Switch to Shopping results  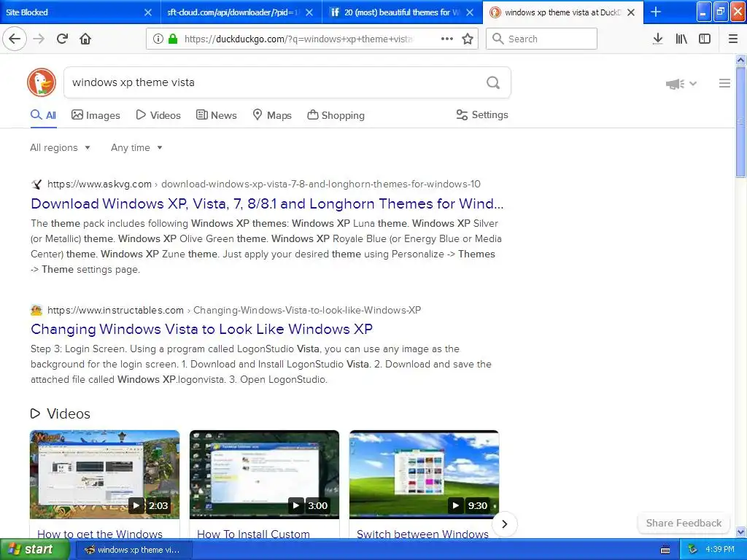(x=336, y=115)
